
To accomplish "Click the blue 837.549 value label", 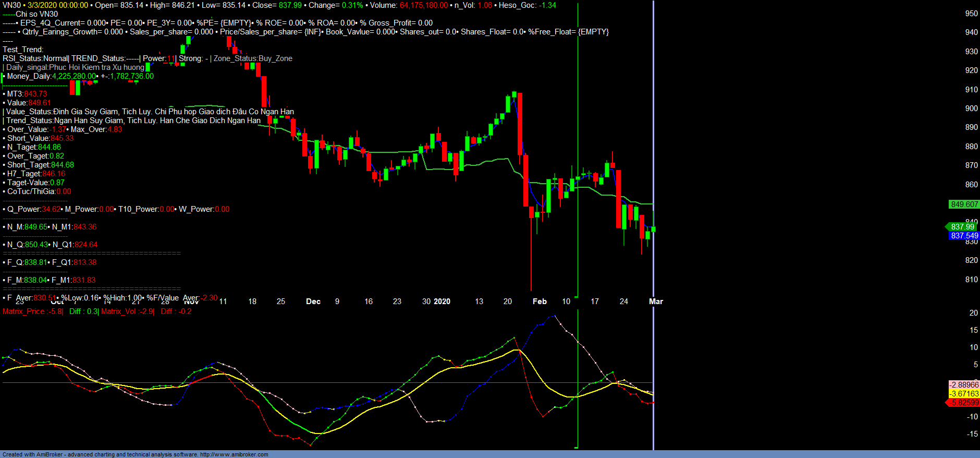I will tap(964, 236).
